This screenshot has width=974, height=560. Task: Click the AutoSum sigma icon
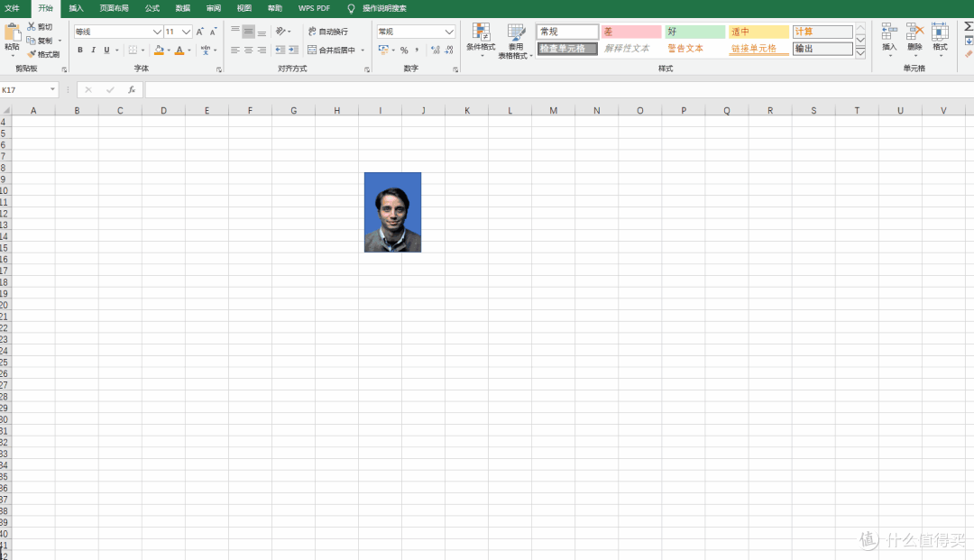click(969, 27)
